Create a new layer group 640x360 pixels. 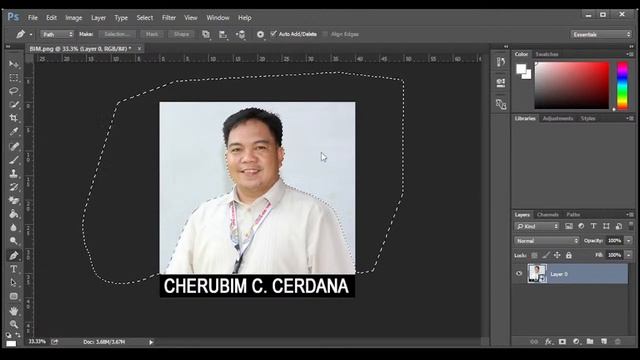click(590, 342)
